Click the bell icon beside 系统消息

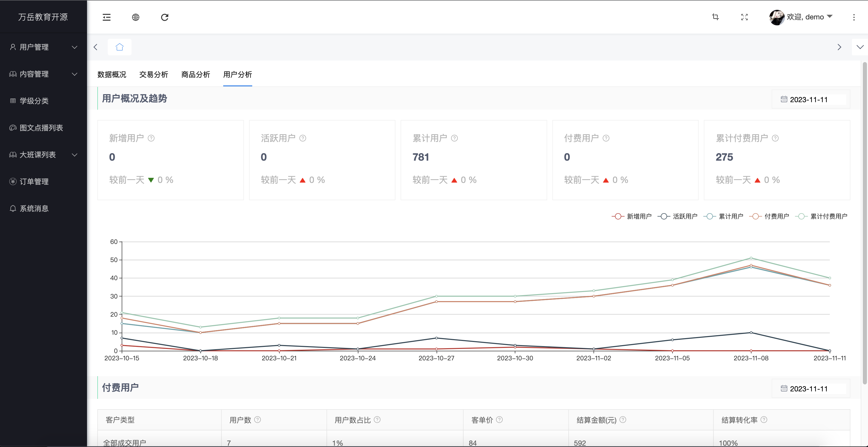(x=13, y=209)
